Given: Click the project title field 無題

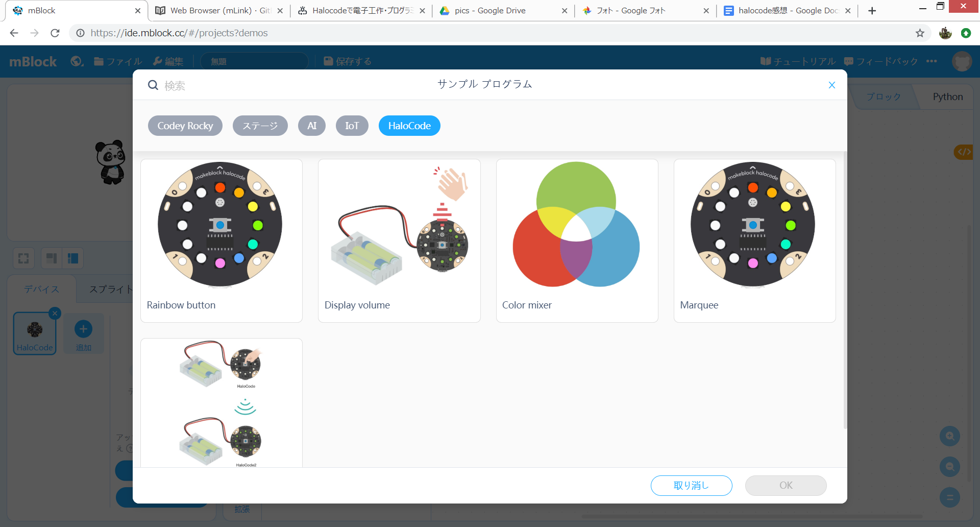Looking at the screenshot, I should (254, 61).
